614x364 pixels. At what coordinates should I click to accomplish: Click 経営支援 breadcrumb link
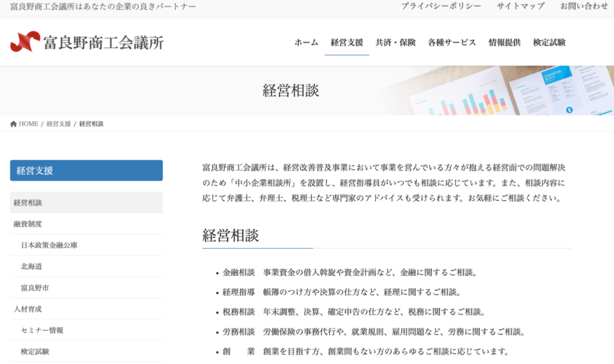pyautogui.click(x=58, y=124)
